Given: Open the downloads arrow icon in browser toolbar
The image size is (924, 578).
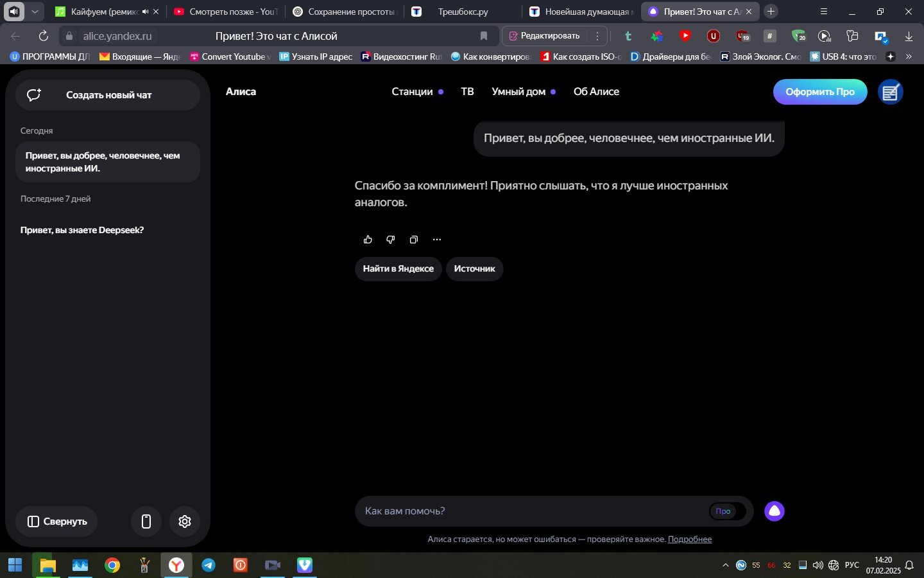Looking at the screenshot, I should (909, 36).
